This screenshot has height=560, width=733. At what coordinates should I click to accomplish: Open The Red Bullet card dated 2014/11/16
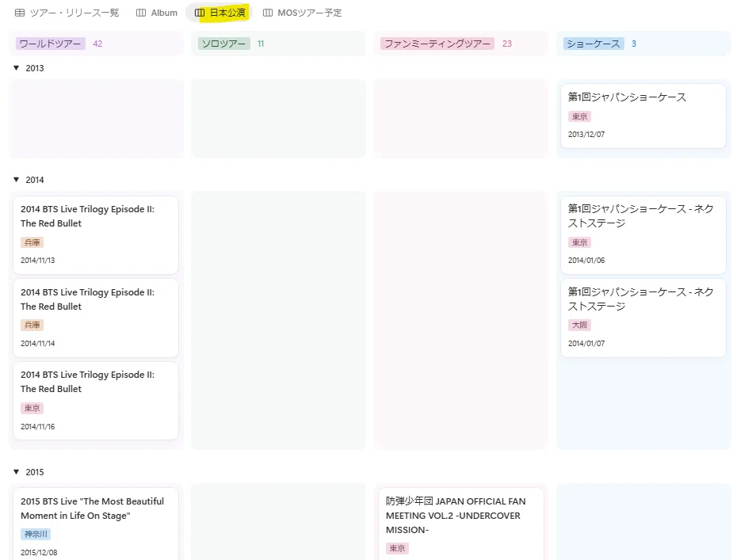[x=96, y=401]
